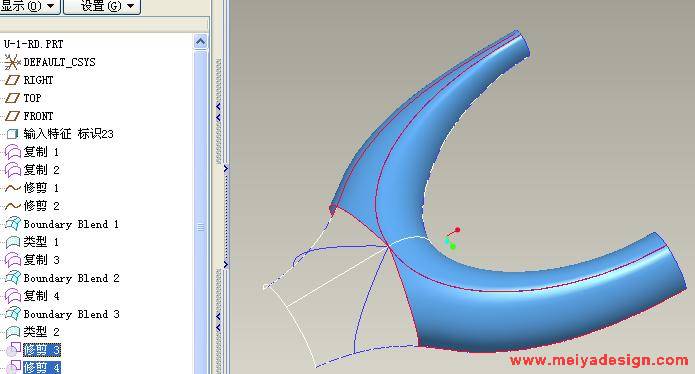Select Boundary Blend 2 in model tree
This screenshot has height=374, width=695.
71,278
